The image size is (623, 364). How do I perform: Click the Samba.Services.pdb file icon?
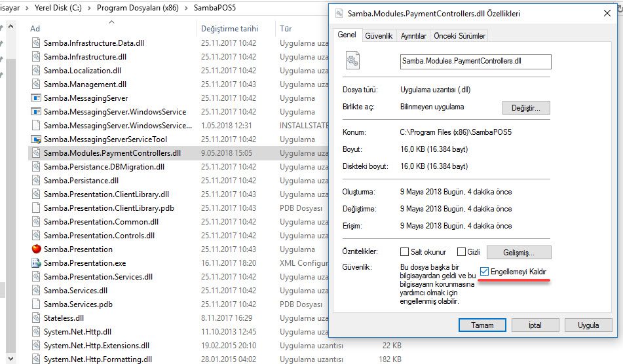pos(37,304)
